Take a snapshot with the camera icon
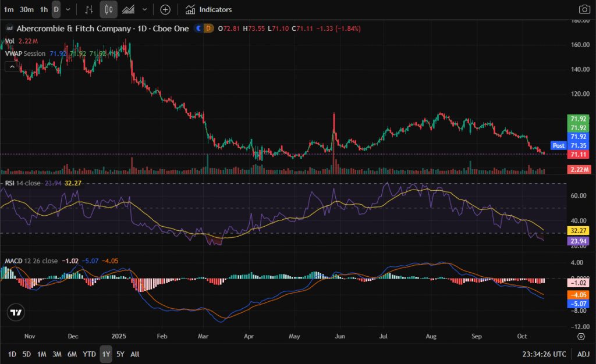596x364 pixels. click(x=584, y=9)
